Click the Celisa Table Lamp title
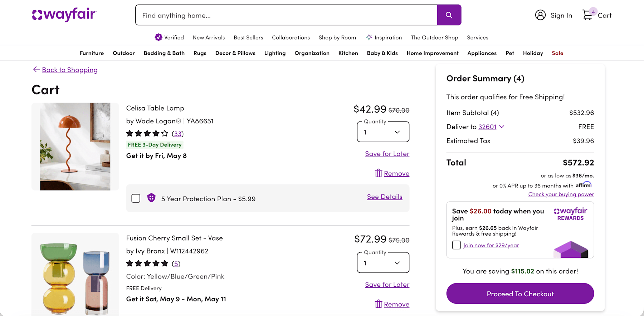 pyautogui.click(x=155, y=108)
